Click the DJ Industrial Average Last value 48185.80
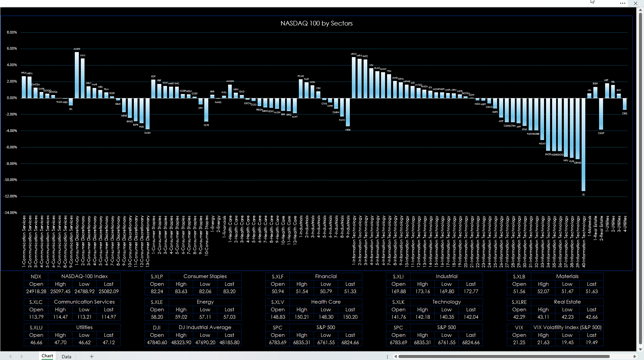Screen dimensions: 644x360 pyautogui.click(x=229, y=343)
